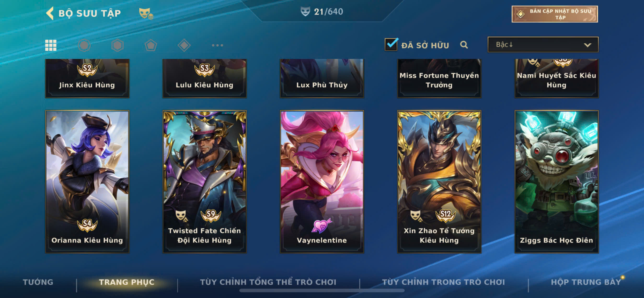This screenshot has width=644, height=298.
Task: Select the Vaynelentine skin card
Action: click(x=322, y=182)
